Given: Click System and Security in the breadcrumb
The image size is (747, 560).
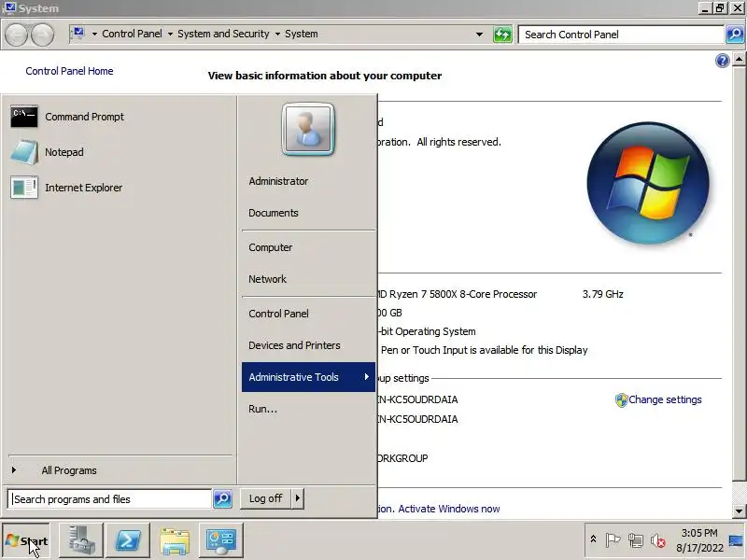Looking at the screenshot, I should point(223,34).
